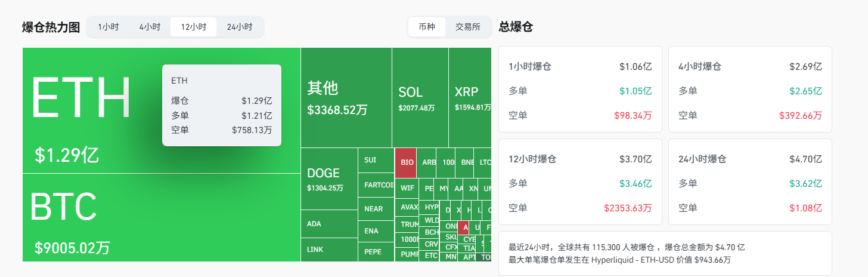Click the 4小时 空单 value $392.66万

pyautogui.click(x=801, y=115)
